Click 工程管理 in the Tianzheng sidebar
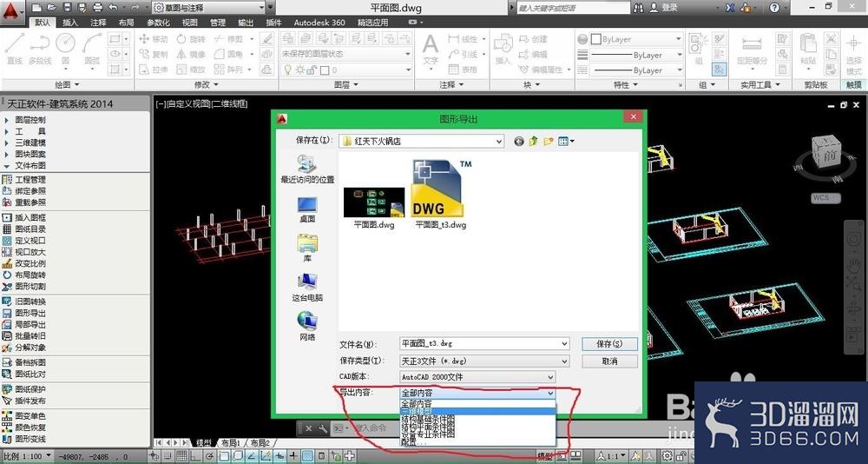The width and height of the screenshot is (868, 464). (x=24, y=180)
